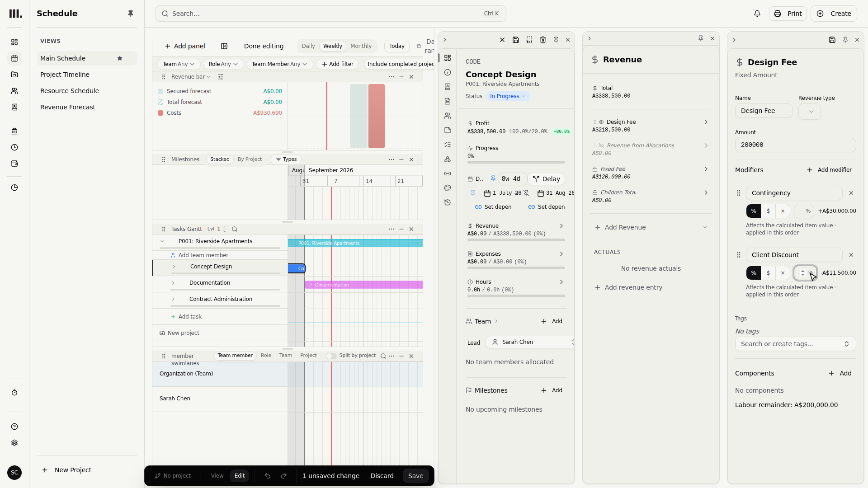The height and width of the screenshot is (488, 868).
Task: Open Revenue bar settings sliders icon
Action: (x=221, y=77)
